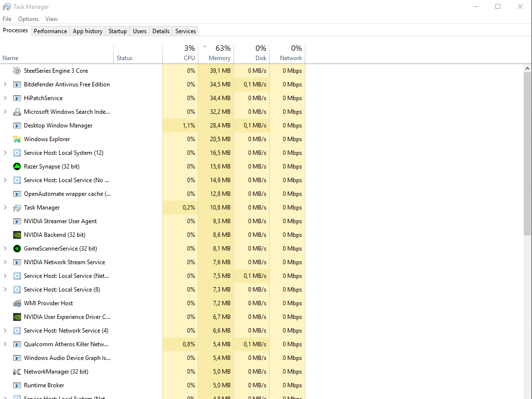
Task: Expand Service Host: Local Service (8)
Action: (5, 290)
